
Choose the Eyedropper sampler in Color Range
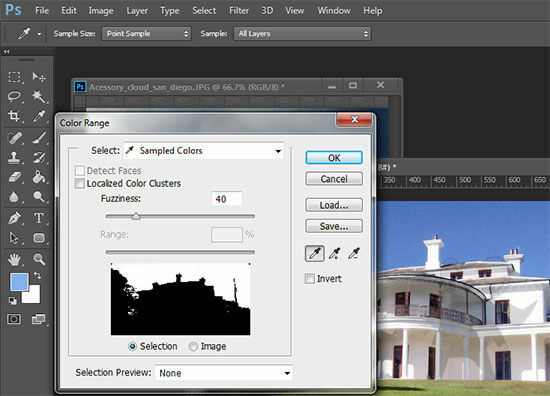[315, 253]
